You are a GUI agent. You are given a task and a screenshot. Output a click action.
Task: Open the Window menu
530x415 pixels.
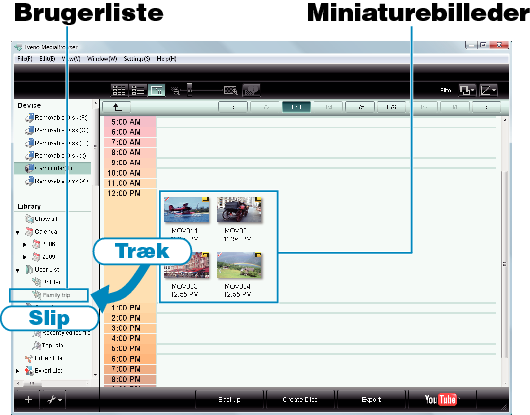(x=102, y=59)
